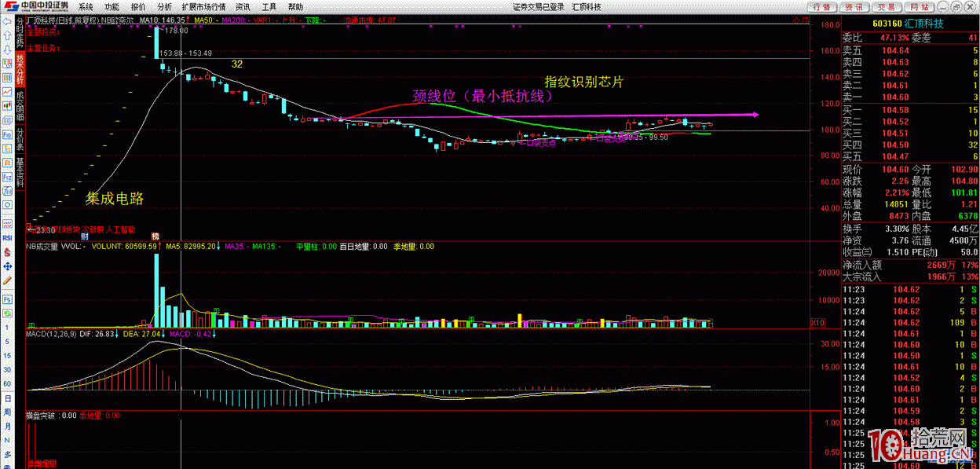This screenshot has width=980, height=469.
Task: Click the 颈线位（最小抵抗线）annotation
Action: [x=484, y=96]
